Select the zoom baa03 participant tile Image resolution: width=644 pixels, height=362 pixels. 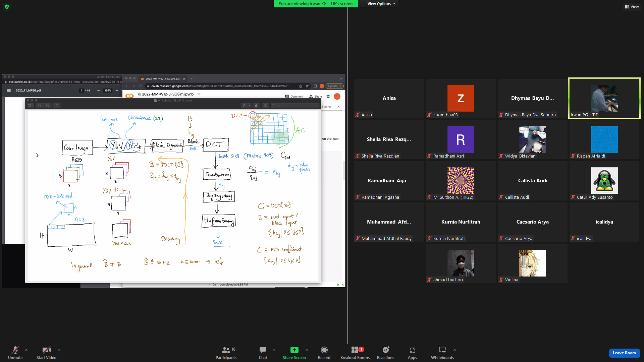[461, 98]
